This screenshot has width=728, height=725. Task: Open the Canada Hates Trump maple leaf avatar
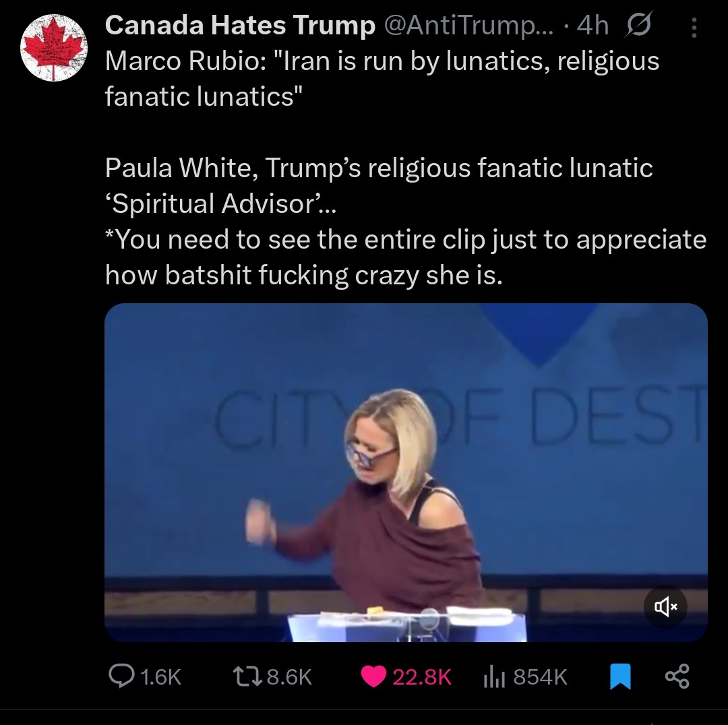coord(54,48)
